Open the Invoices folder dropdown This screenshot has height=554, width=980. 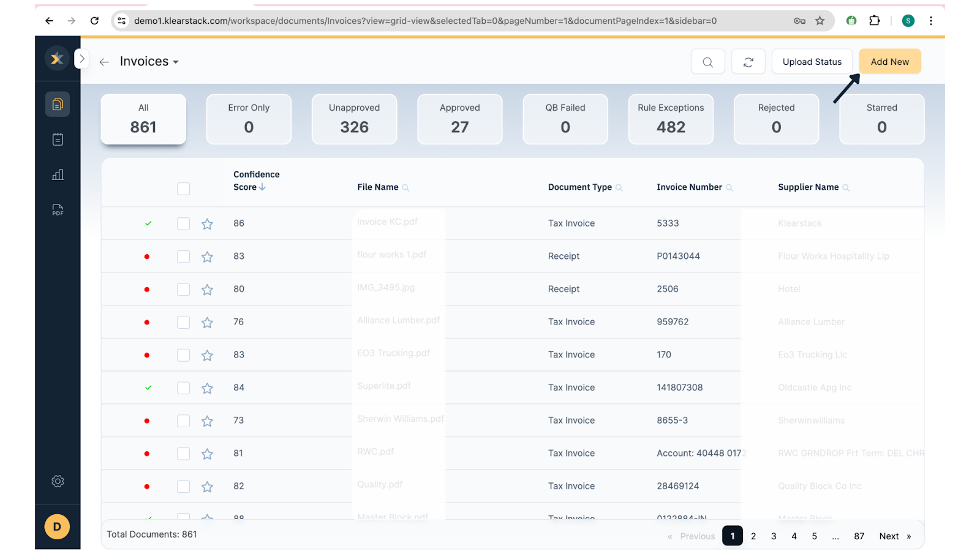click(x=149, y=61)
